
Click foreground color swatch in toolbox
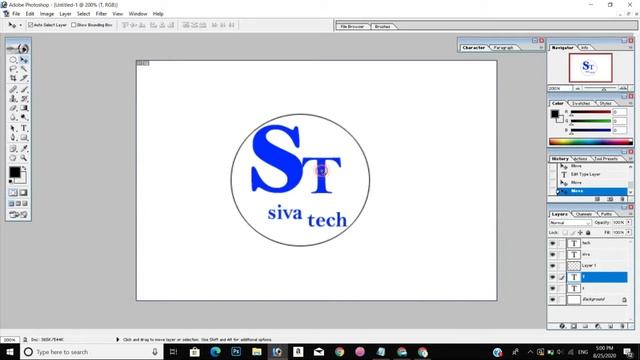click(x=15, y=172)
